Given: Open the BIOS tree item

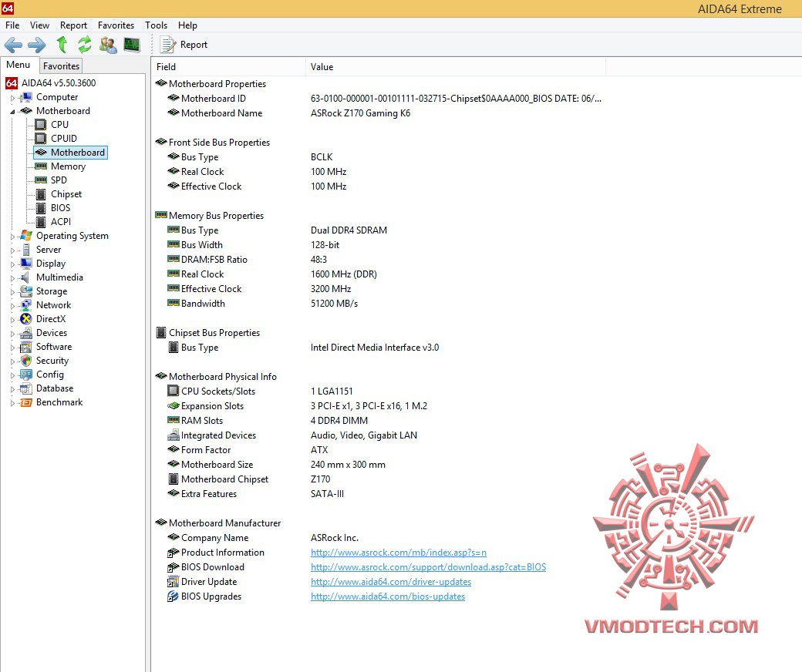Looking at the screenshot, I should [60, 208].
